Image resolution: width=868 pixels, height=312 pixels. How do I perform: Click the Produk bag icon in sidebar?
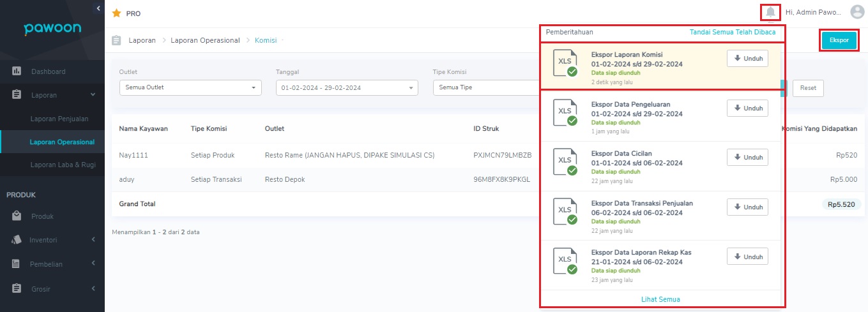coord(17,216)
